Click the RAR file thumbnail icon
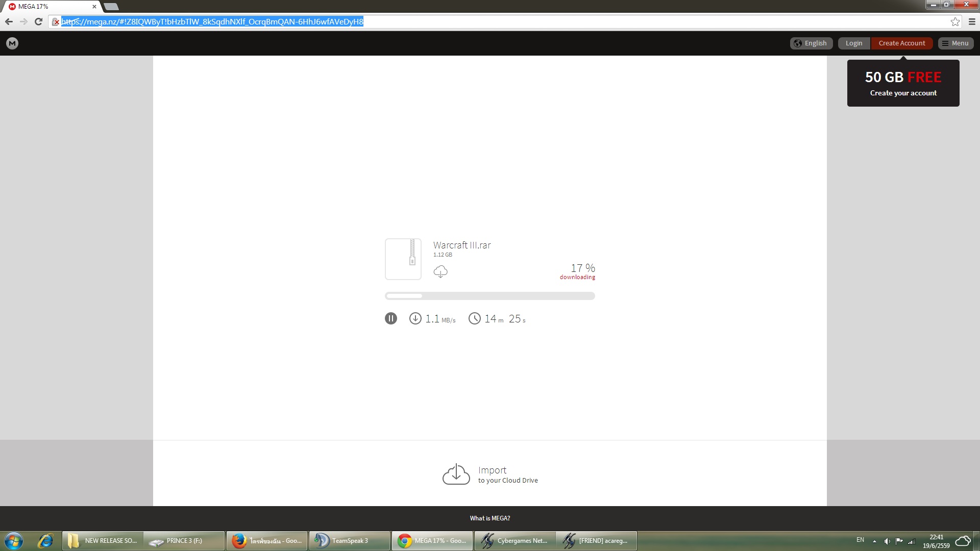 [403, 259]
